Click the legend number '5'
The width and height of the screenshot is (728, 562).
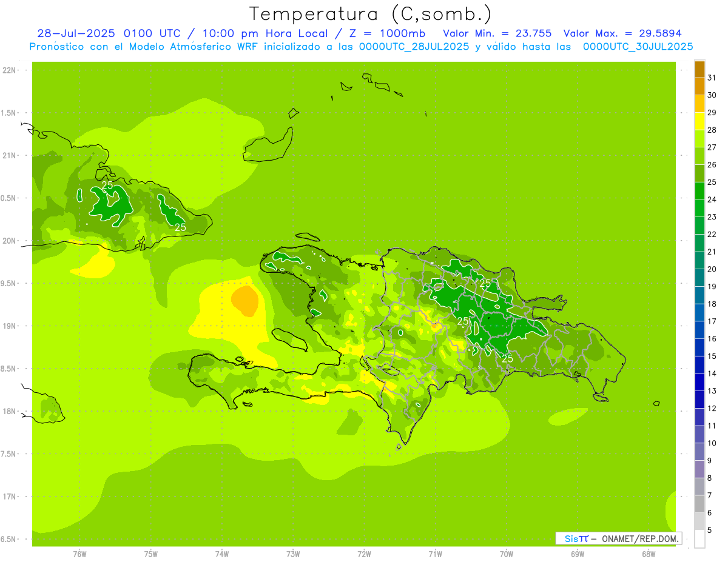[710, 530]
